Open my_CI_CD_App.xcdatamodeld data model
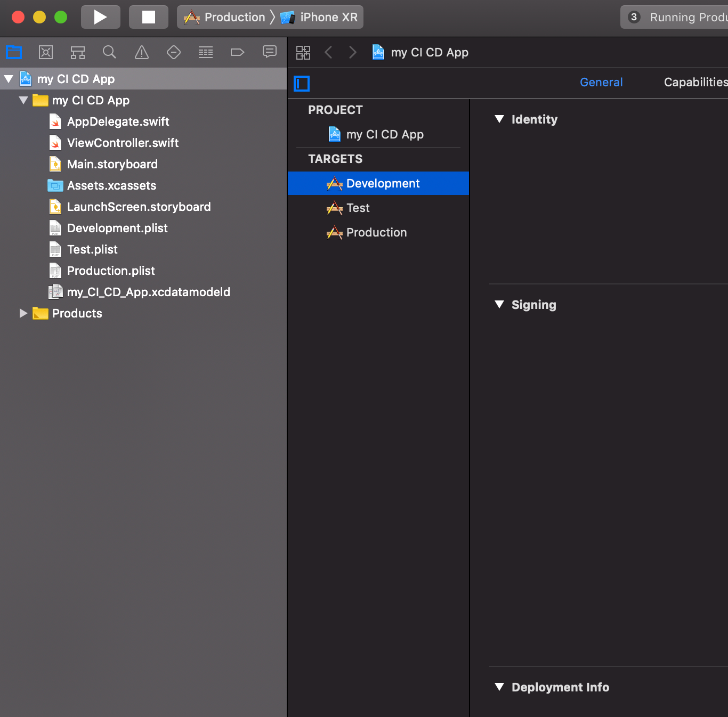This screenshot has width=728, height=717. point(148,292)
